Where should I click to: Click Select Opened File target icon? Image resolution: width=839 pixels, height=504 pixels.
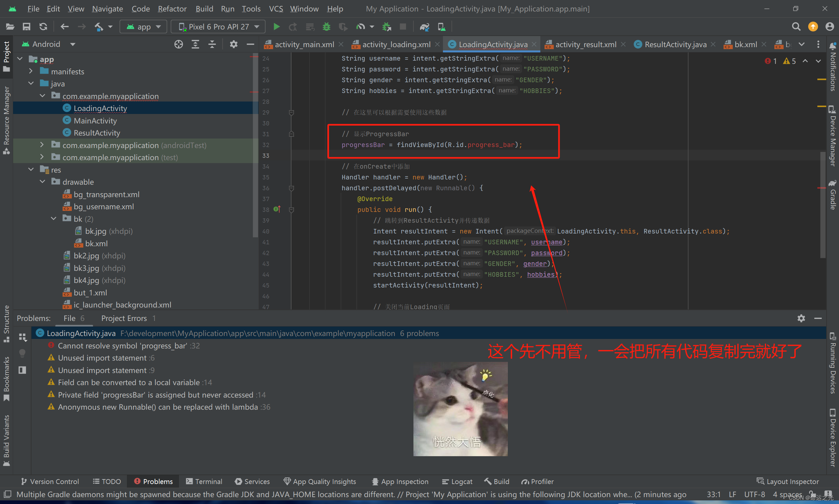point(178,44)
